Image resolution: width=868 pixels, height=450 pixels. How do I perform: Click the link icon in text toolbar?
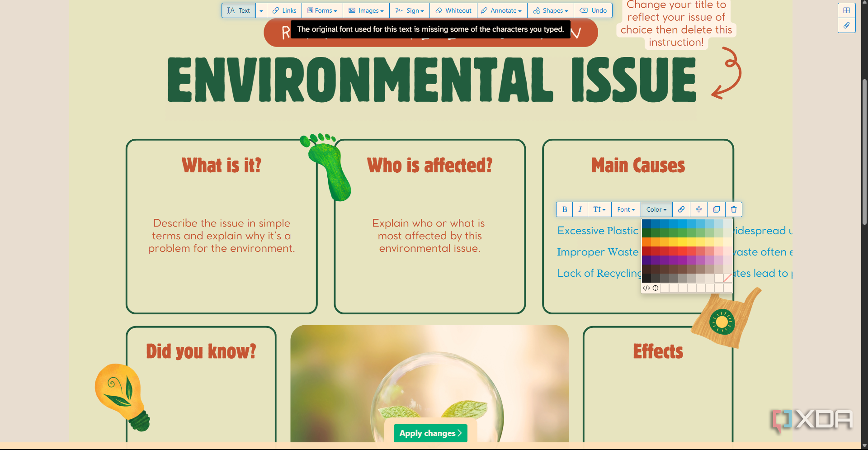681,209
